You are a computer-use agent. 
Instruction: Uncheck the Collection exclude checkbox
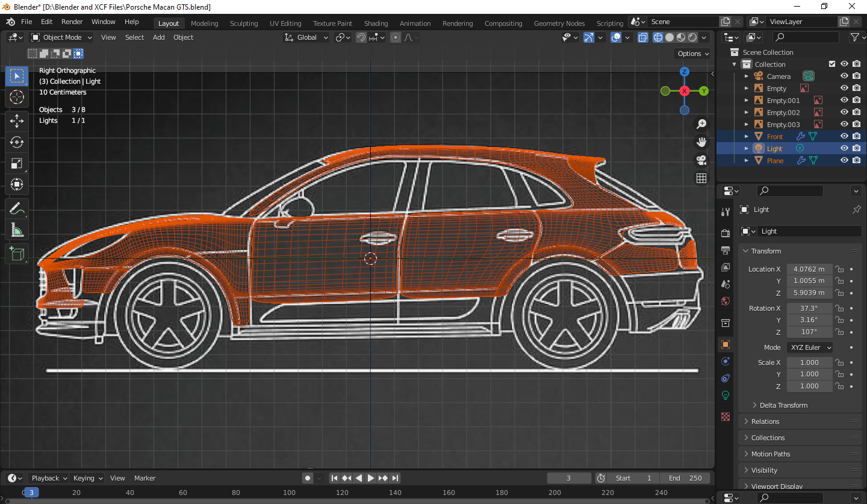(832, 64)
